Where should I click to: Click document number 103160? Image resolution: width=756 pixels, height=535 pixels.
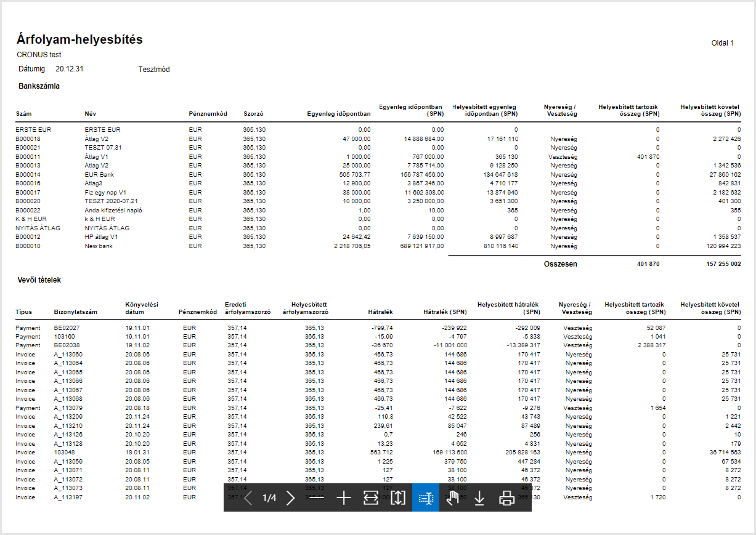tap(64, 336)
